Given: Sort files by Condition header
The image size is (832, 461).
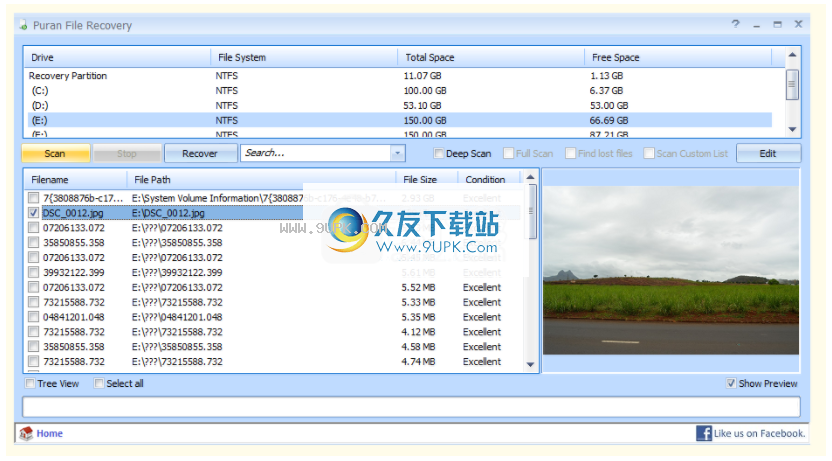Looking at the screenshot, I should (489, 179).
